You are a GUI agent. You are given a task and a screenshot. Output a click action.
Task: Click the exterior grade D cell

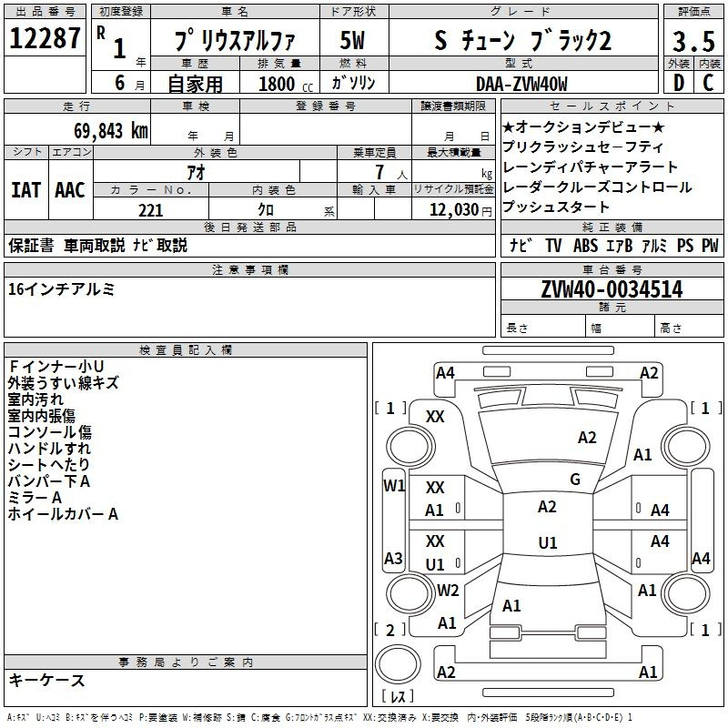click(679, 83)
